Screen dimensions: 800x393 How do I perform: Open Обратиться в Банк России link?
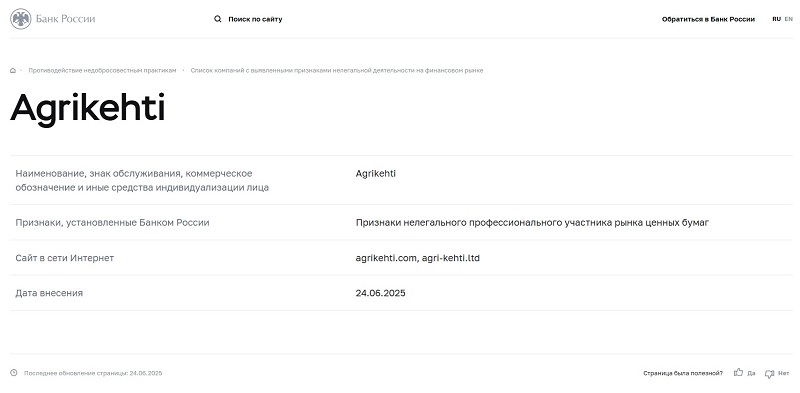click(x=708, y=19)
